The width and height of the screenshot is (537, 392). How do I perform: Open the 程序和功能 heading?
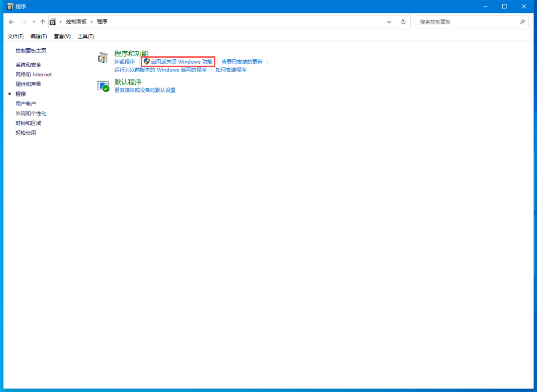point(131,53)
